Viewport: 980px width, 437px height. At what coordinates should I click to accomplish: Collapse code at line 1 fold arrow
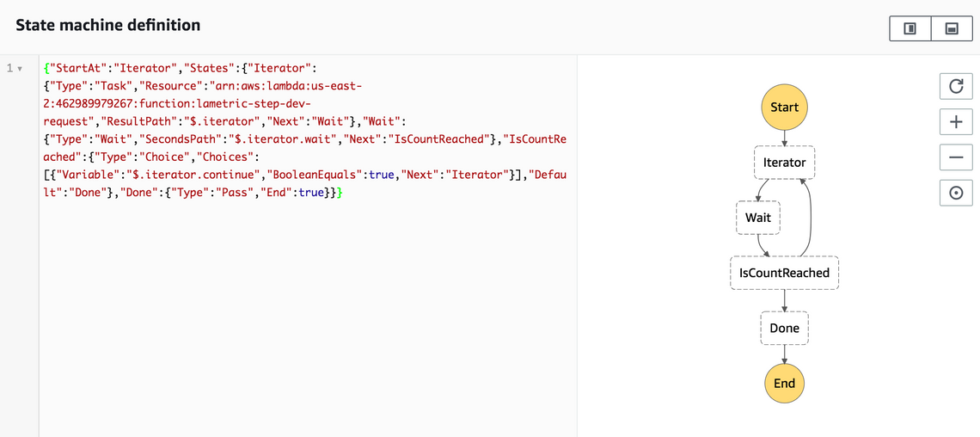tap(21, 68)
